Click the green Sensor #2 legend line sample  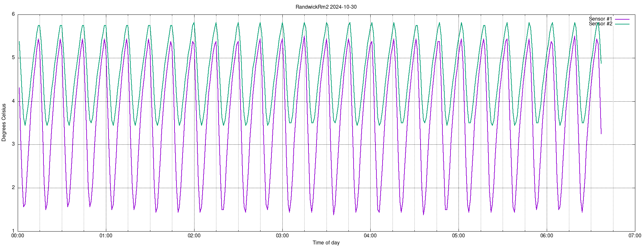tap(622, 24)
